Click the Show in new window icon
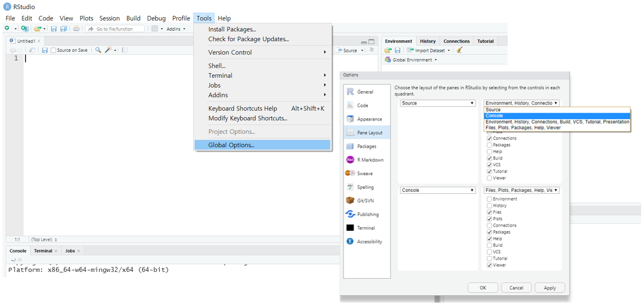Screen dimensions: 644x306 coord(32,50)
